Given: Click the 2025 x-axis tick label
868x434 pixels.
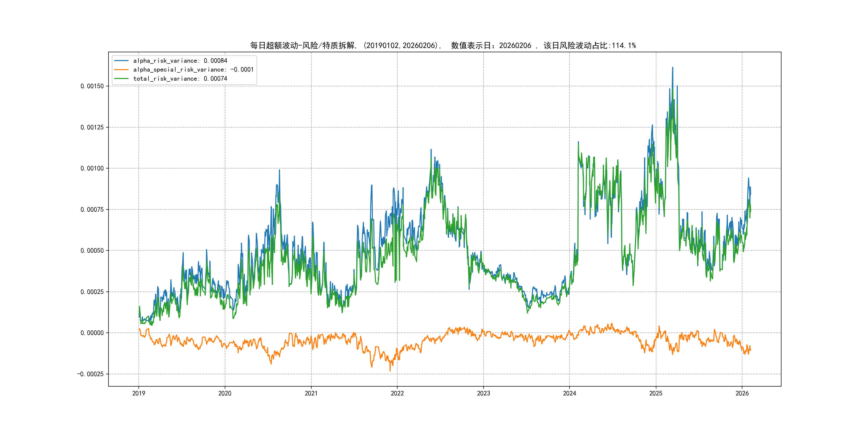Looking at the screenshot, I should [x=656, y=393].
